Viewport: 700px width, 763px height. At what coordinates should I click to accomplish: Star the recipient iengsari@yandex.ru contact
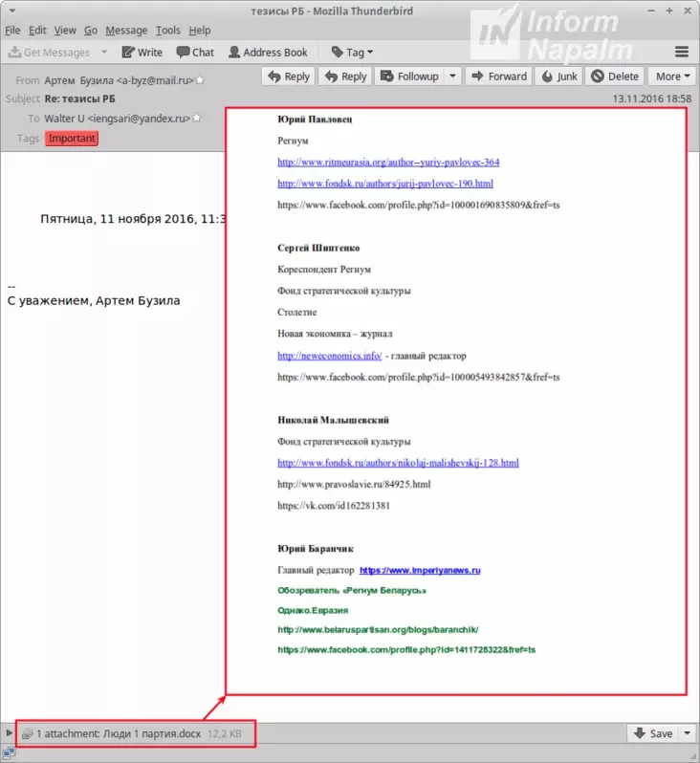[197, 118]
